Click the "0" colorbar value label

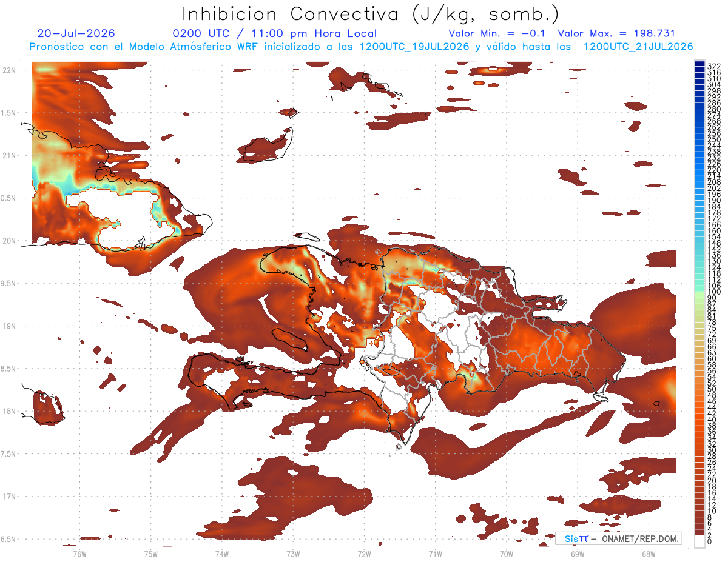710,541
